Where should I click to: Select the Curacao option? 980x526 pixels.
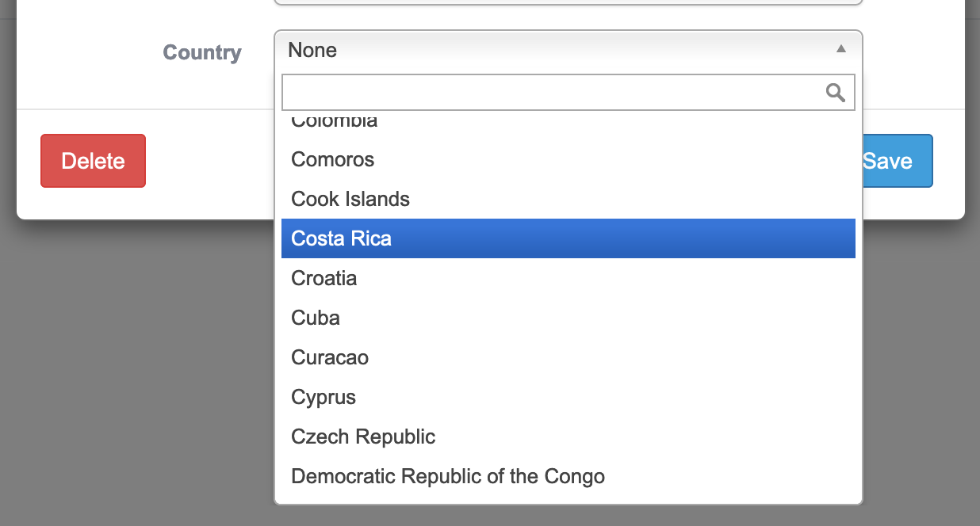[x=330, y=357]
